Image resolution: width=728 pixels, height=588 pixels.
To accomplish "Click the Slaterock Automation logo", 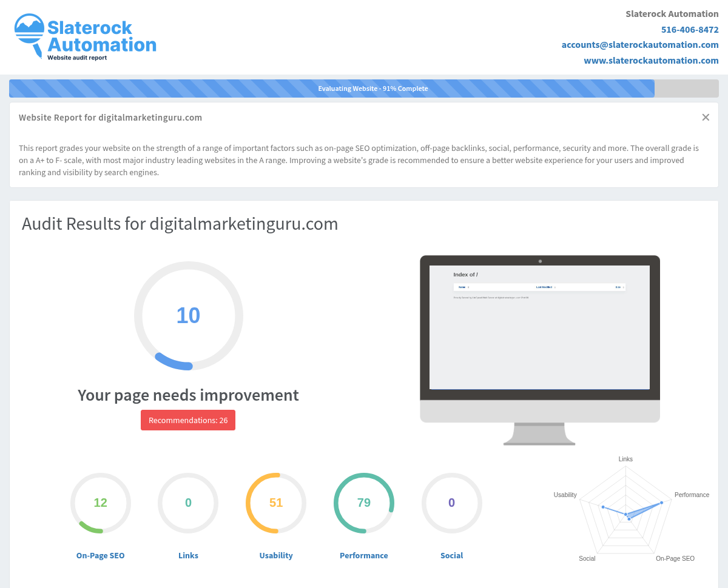I will (x=86, y=37).
